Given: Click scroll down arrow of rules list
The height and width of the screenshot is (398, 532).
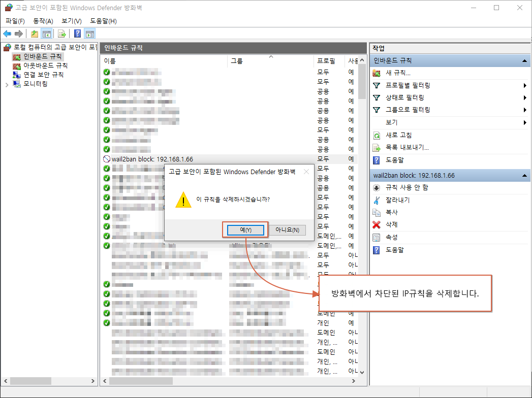Looking at the screenshot, I should coord(362,372).
